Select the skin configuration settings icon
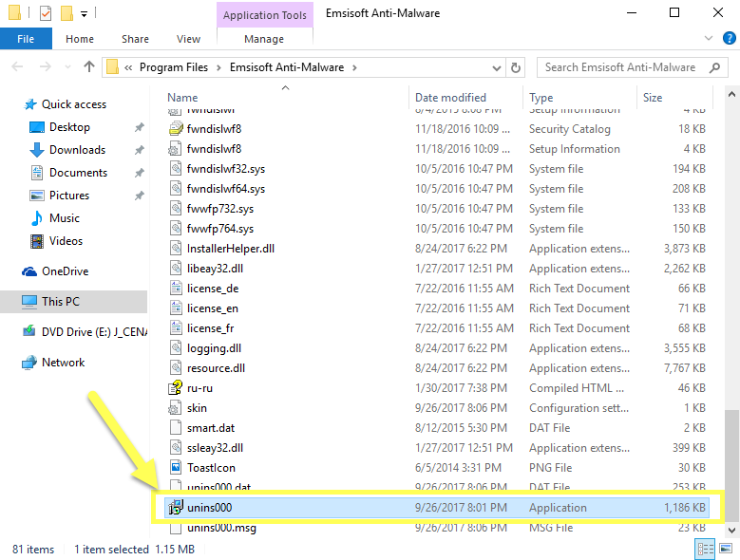This screenshot has width=740, height=560. tap(176, 407)
